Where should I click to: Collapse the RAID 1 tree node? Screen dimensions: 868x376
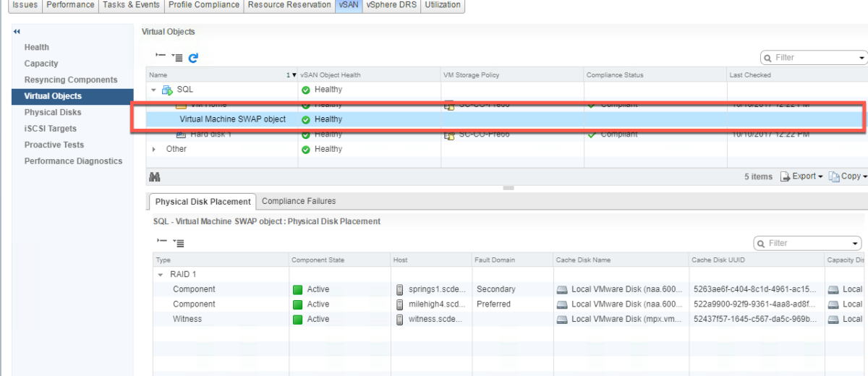click(x=161, y=275)
